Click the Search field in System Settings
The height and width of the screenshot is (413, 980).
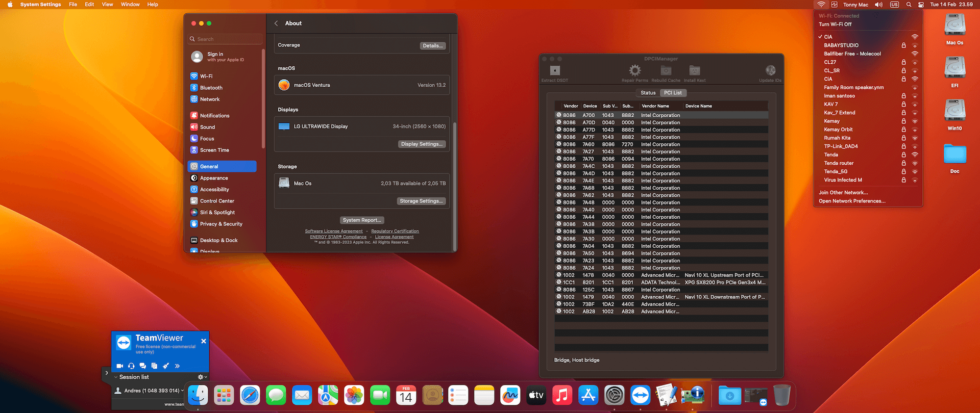tap(226, 39)
